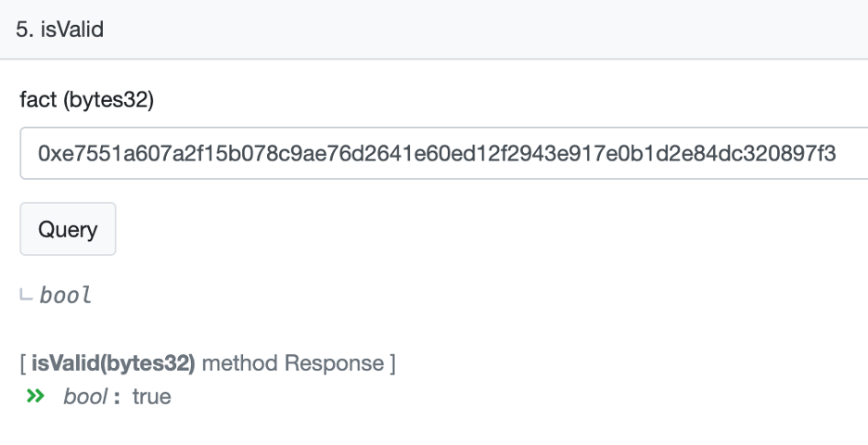Image resolution: width=868 pixels, height=445 pixels.
Task: Place cursor at hex value end "320897f3"
Action: tap(836, 153)
